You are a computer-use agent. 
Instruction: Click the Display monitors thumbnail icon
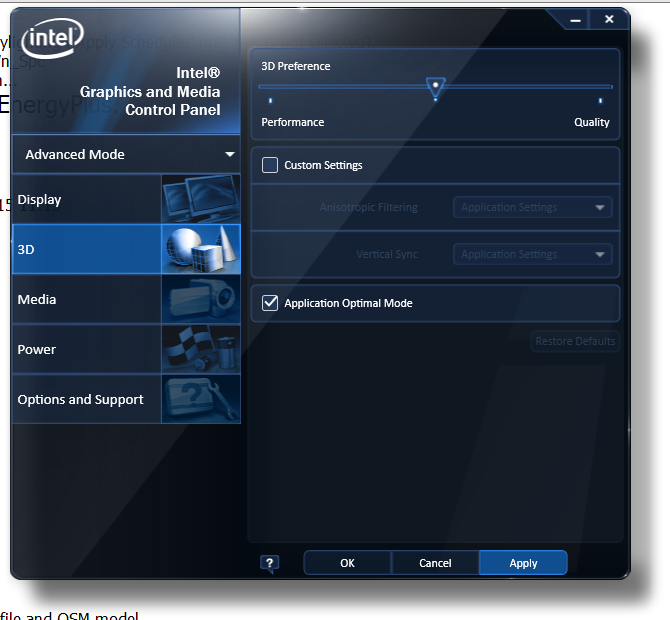coord(201,199)
